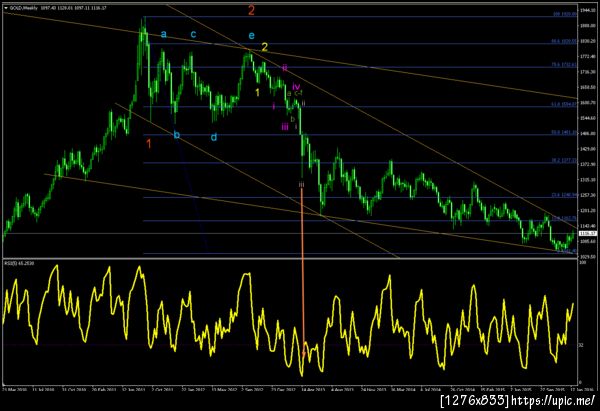Viewport: 600px width, 411px height.
Task: Click price scale value 1600.70
Action: click(x=588, y=103)
